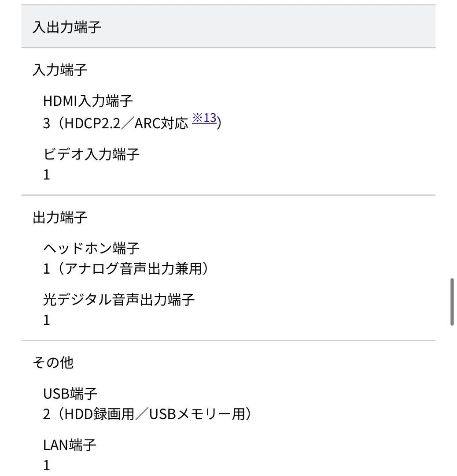Click the その他 subheading
457x476 pixels.
[53, 363]
